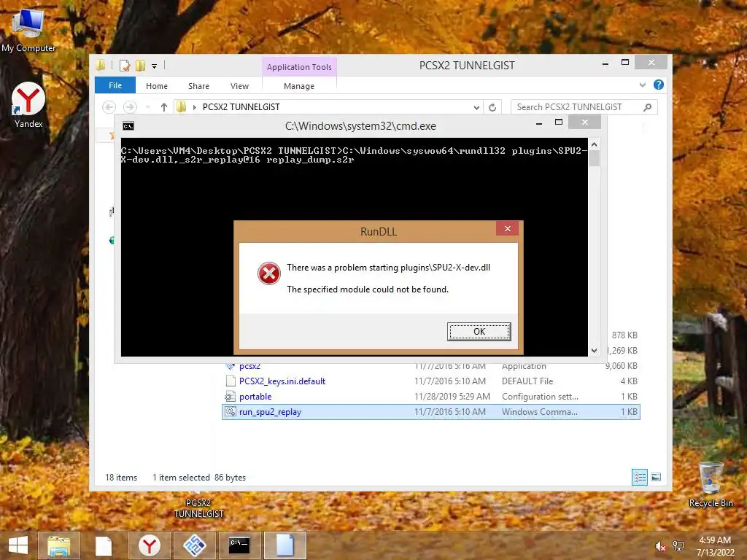Close the cmd.exe window
The height and width of the screenshot is (560, 747).
click(x=584, y=122)
